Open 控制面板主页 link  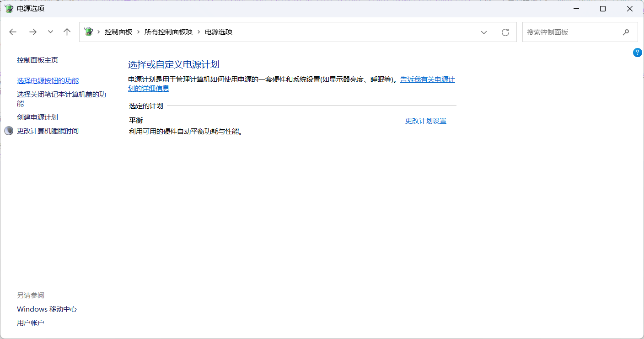(x=38, y=60)
